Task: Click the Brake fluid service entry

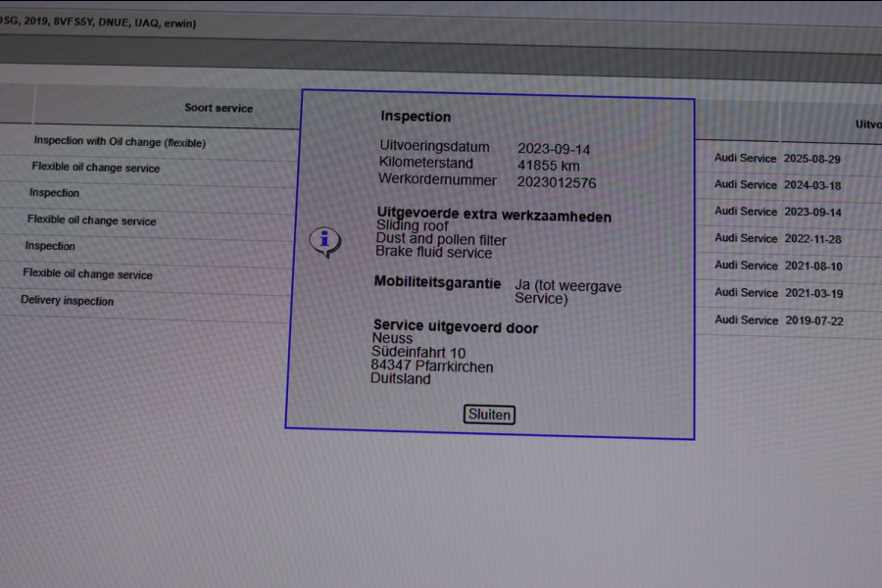Action: point(434,252)
